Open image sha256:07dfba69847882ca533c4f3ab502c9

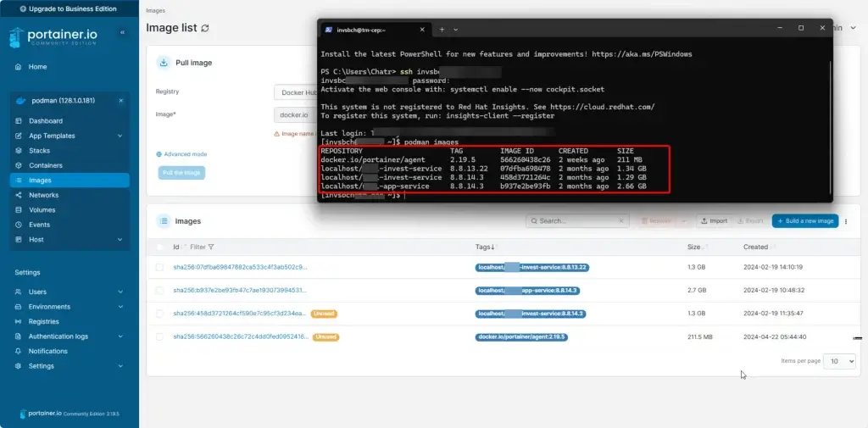point(240,268)
